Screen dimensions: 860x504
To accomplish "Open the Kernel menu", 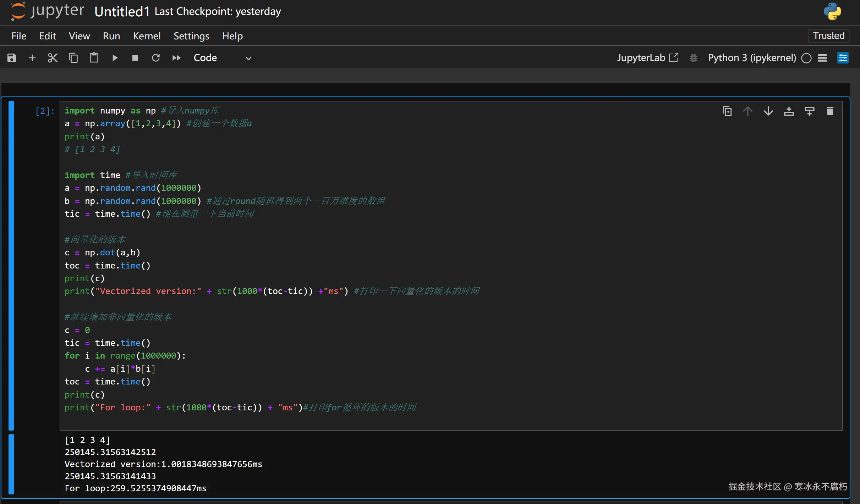I will point(147,36).
